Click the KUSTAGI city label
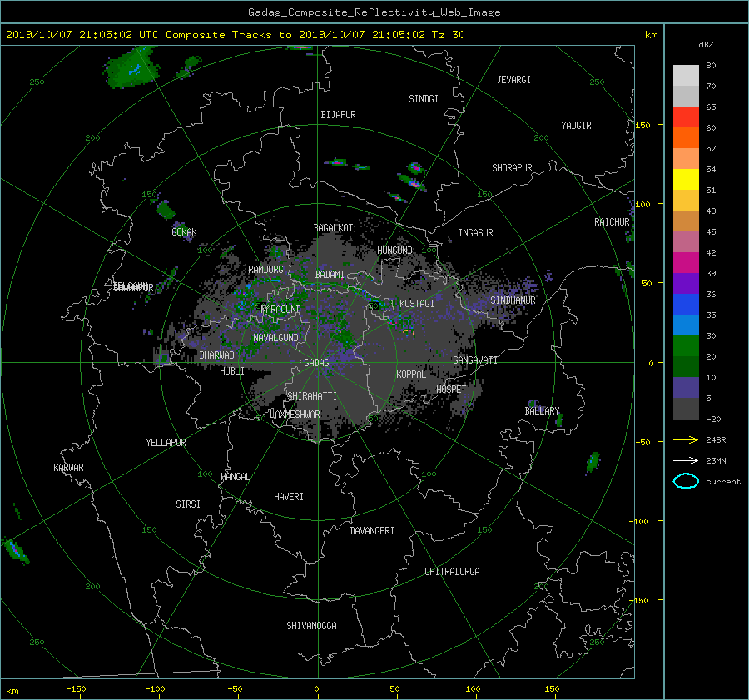This screenshot has width=749, height=700. pos(417,304)
